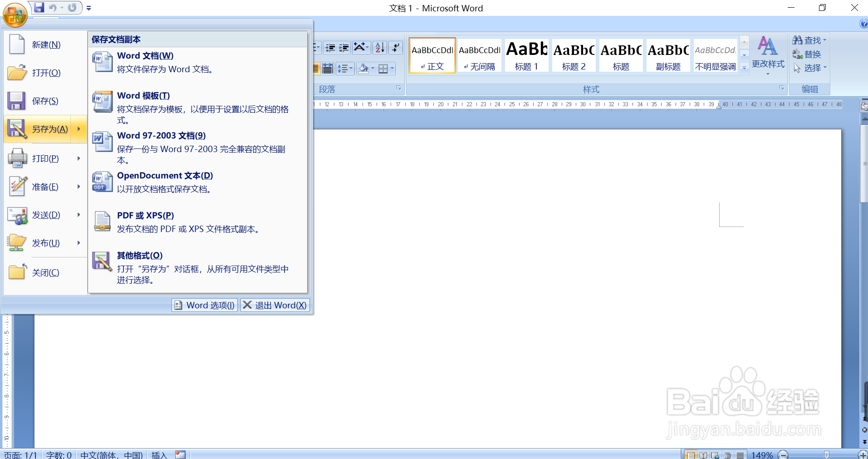Apply the 不明显强调 style

pyautogui.click(x=716, y=55)
